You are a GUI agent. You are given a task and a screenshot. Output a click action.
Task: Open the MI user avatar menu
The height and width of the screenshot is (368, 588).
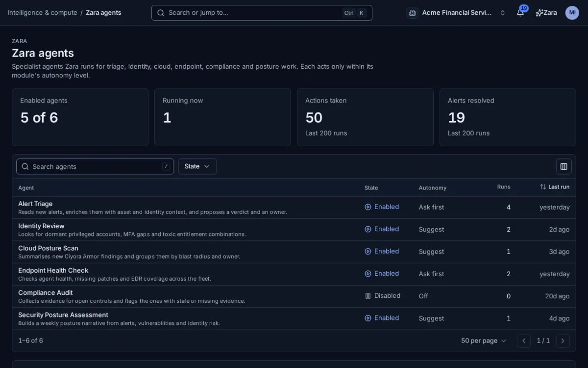(x=572, y=13)
